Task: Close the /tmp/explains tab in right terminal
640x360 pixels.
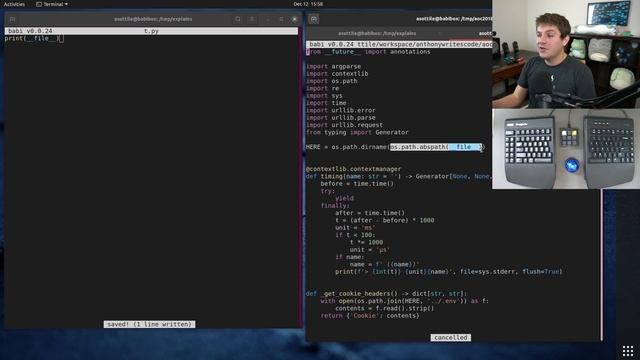Action: pyautogui.click(x=440, y=33)
